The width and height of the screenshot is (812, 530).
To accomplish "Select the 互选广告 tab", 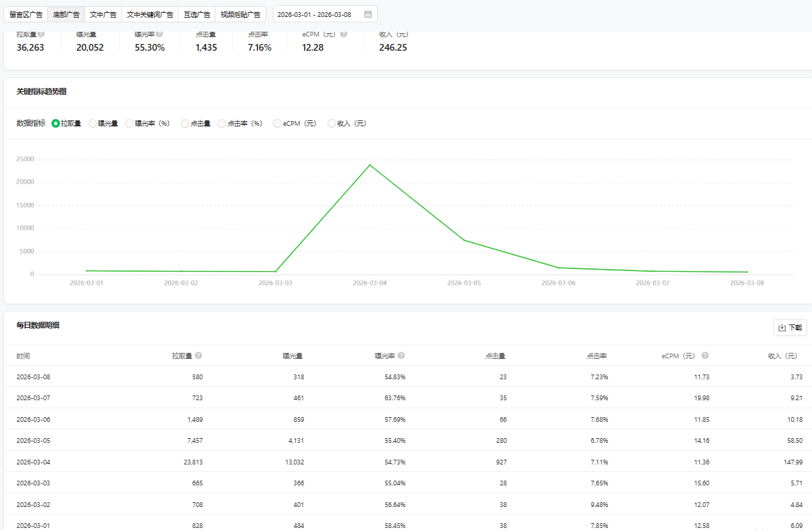I will (197, 14).
